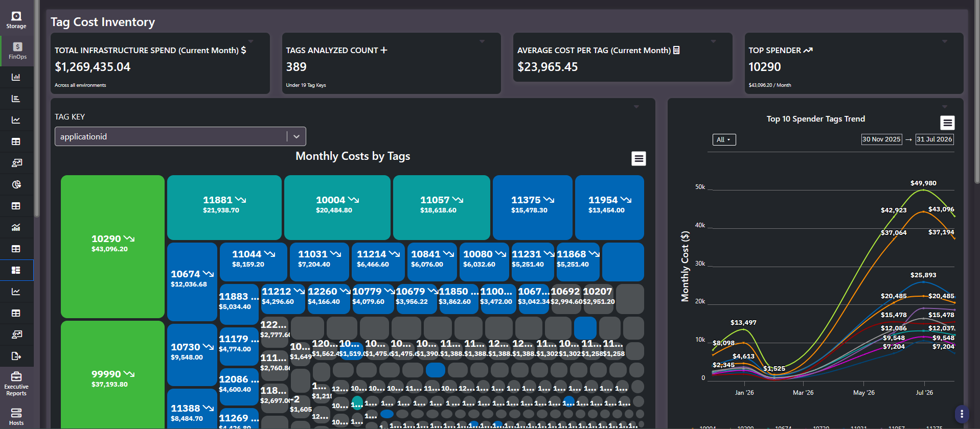Select the 11044 treemap tile

click(253, 261)
